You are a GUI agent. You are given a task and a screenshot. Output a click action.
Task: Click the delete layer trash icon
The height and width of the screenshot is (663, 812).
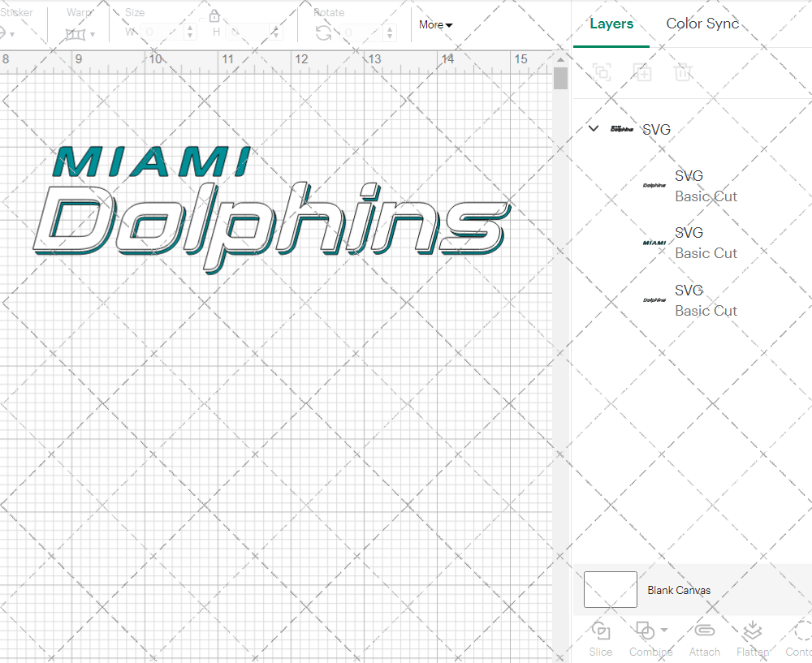click(x=683, y=72)
